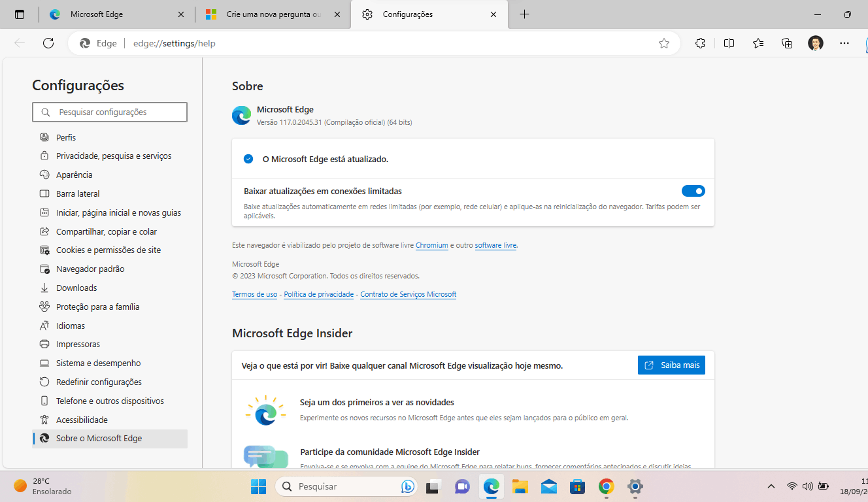The image size is (868, 502).
Task: Open a new tab with plus button
Action: [524, 14]
